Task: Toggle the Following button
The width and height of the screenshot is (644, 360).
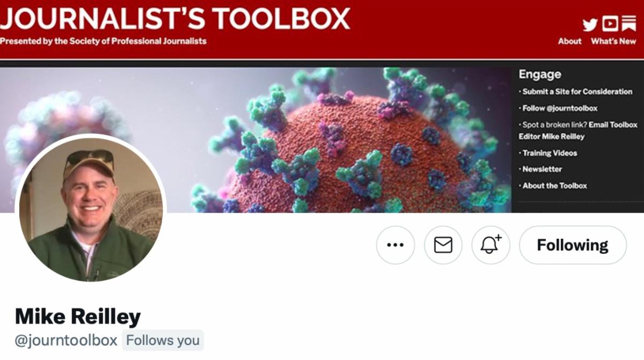Action: [x=573, y=245]
